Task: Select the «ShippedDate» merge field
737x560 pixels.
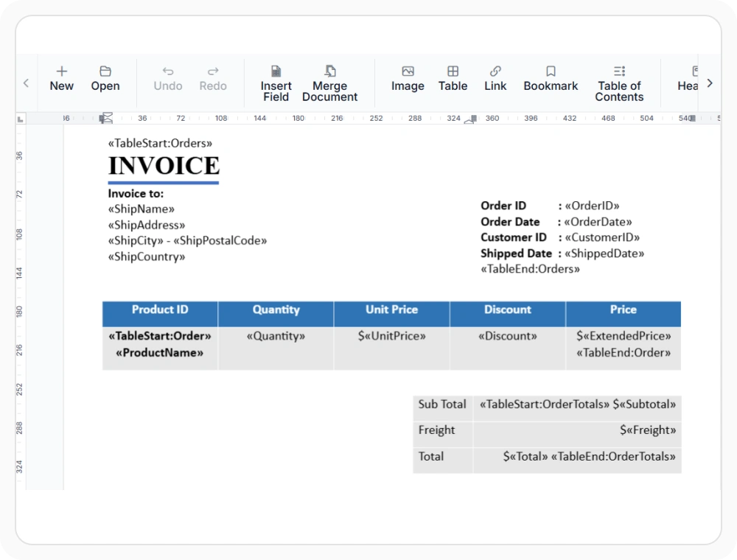Action: [x=604, y=253]
